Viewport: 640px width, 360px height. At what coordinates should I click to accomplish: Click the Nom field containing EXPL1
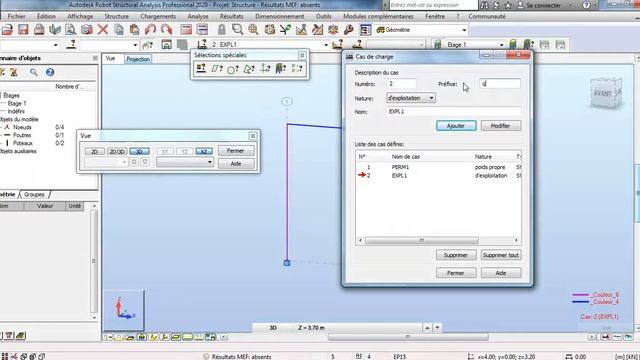[x=454, y=111]
